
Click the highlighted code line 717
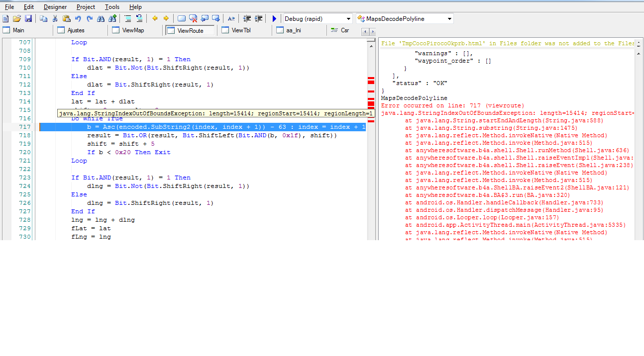click(203, 127)
